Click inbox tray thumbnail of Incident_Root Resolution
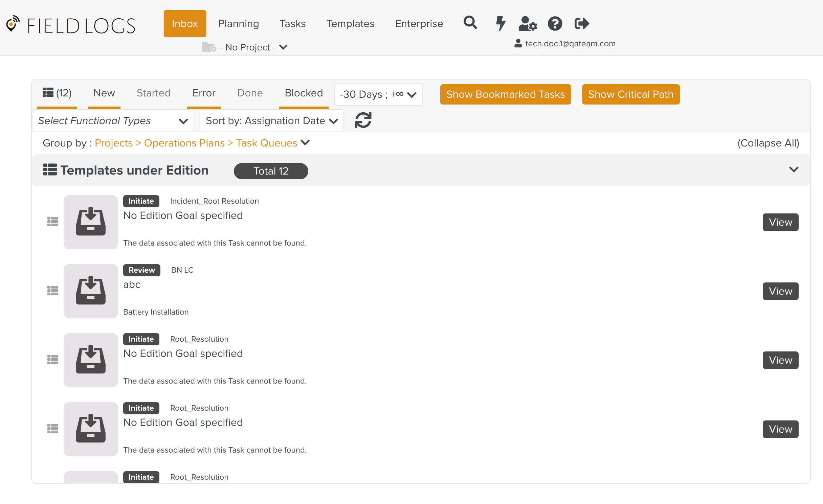The height and width of the screenshot is (504, 823). 90,222
